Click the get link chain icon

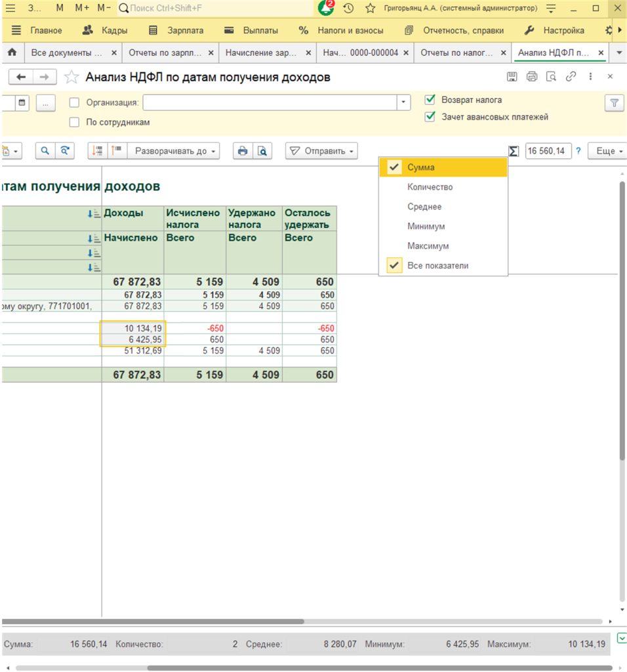coord(571,77)
